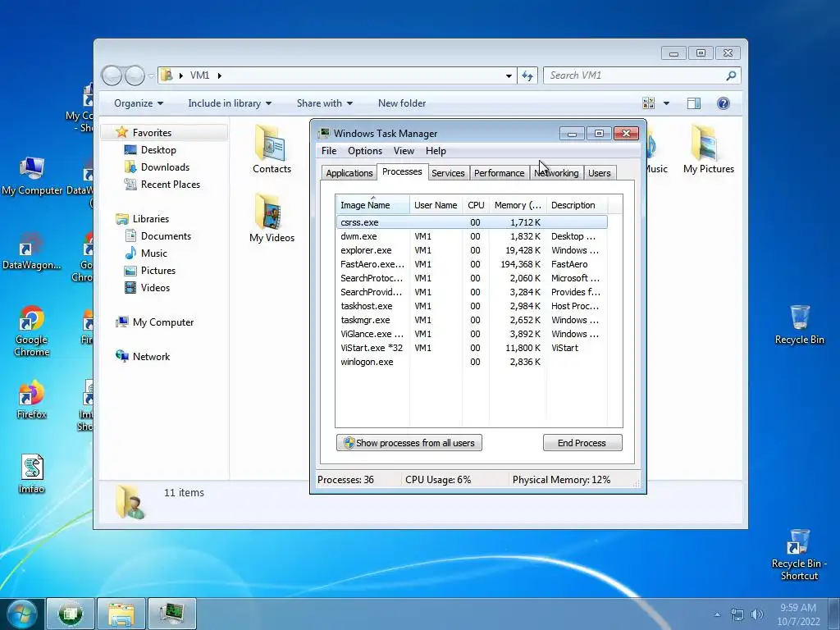The height and width of the screenshot is (630, 840).
Task: Click the Search VM1 input field
Action: coord(635,75)
